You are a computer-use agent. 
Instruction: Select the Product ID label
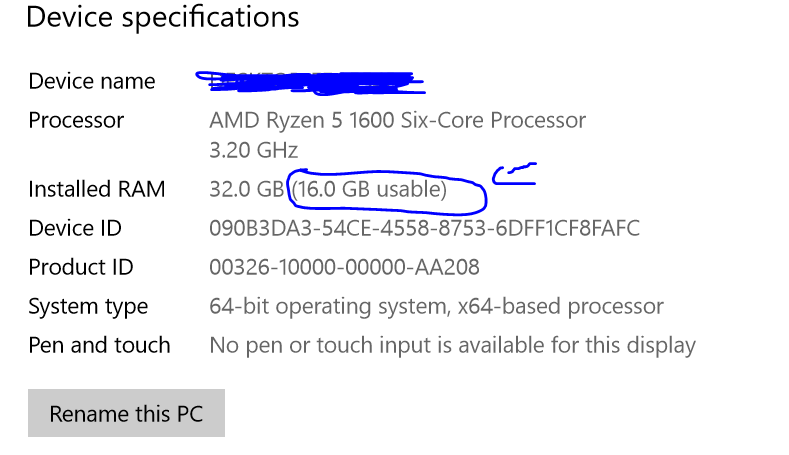(80, 267)
